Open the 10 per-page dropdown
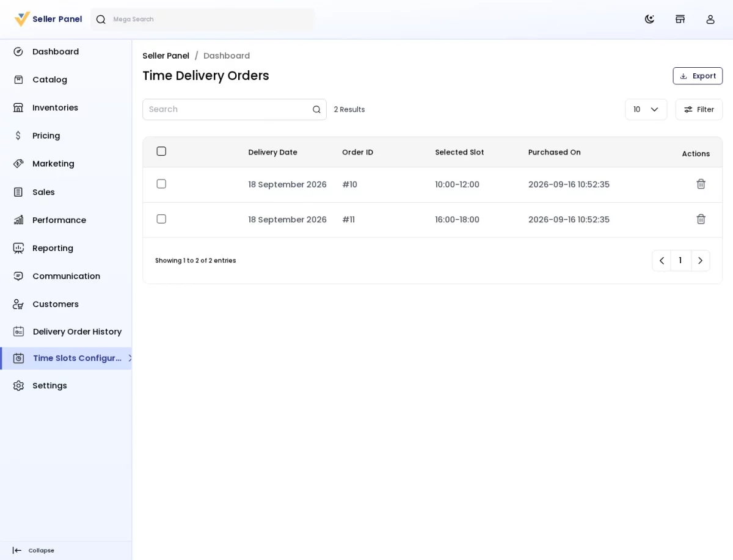 (646, 109)
